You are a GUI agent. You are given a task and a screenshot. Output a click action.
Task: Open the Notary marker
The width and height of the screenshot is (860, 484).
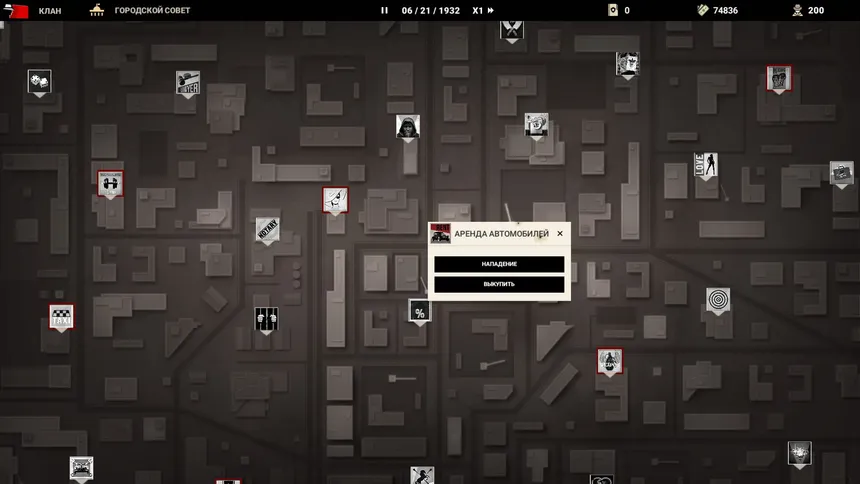[267, 229]
